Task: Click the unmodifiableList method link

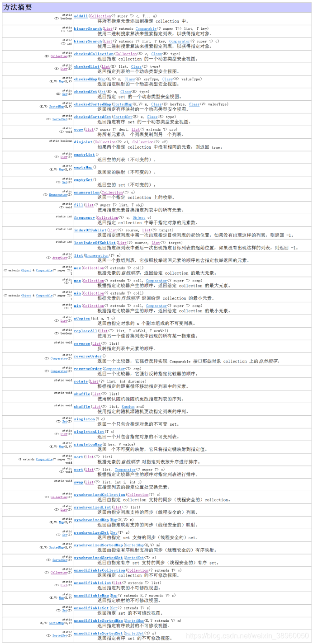Action: 92,583
